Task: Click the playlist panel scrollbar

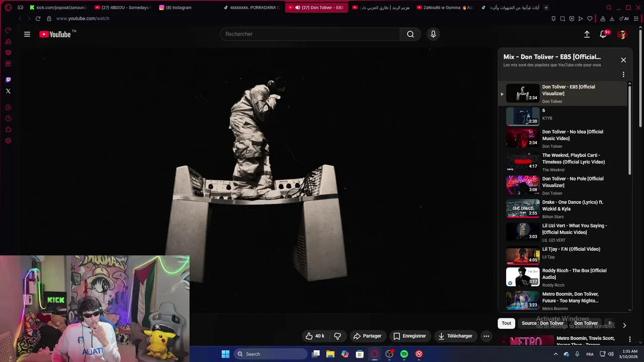Action: 630,131
